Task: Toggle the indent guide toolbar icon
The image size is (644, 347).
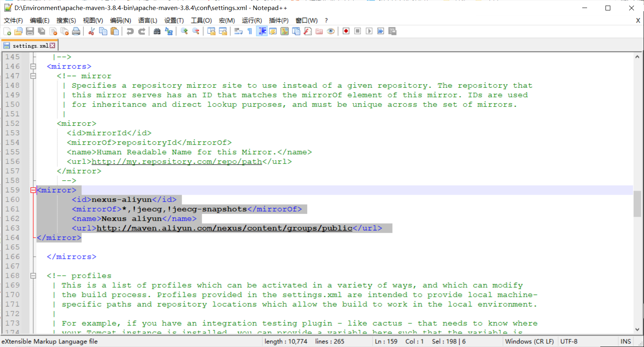Action: point(262,31)
